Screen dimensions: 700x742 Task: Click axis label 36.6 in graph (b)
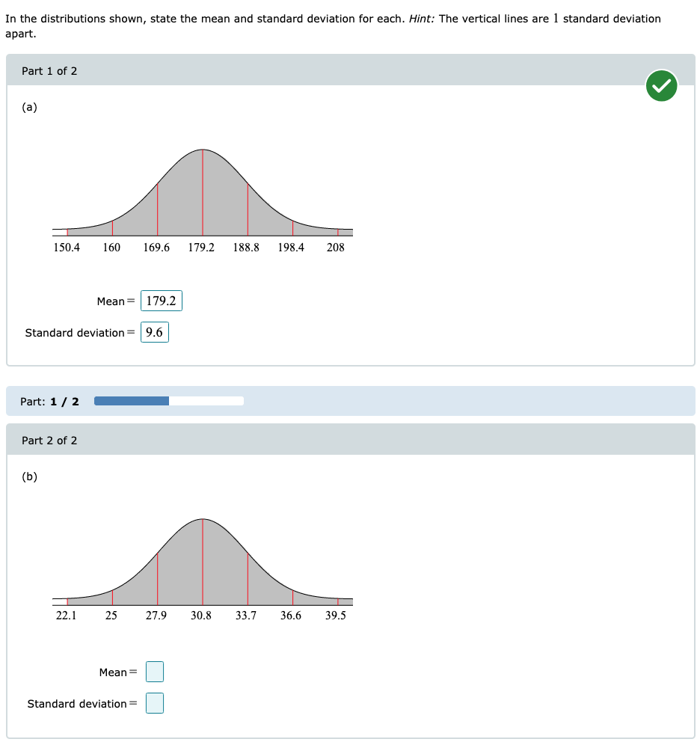291,616
